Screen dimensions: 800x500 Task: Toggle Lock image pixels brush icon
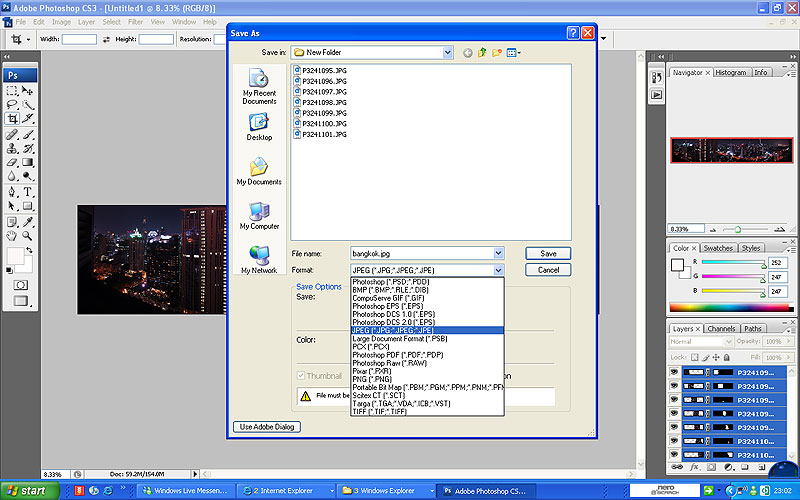pos(706,357)
